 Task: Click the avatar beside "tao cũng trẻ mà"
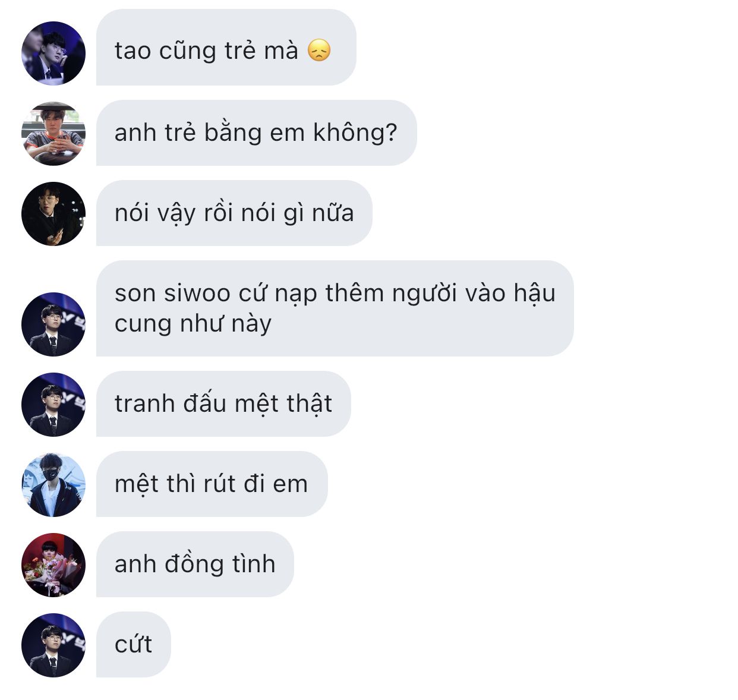coord(53,53)
